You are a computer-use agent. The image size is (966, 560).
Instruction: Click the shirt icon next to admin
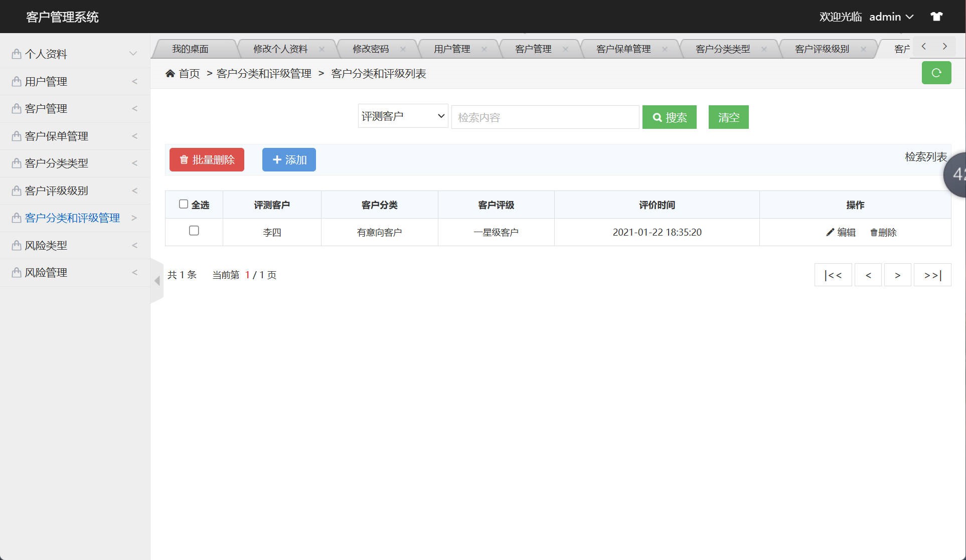[936, 16]
